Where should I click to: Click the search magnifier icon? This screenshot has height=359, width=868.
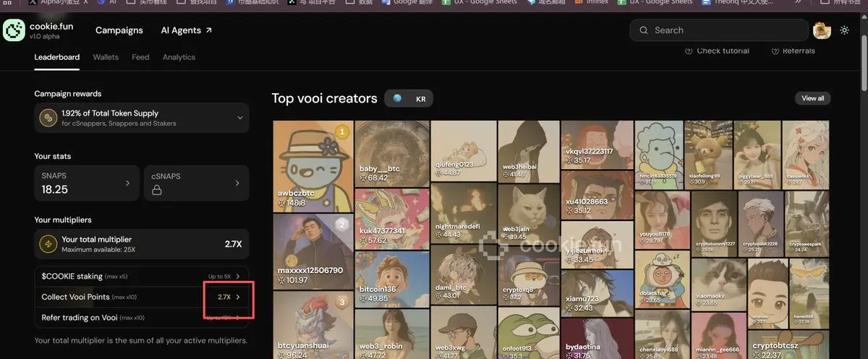(x=644, y=30)
